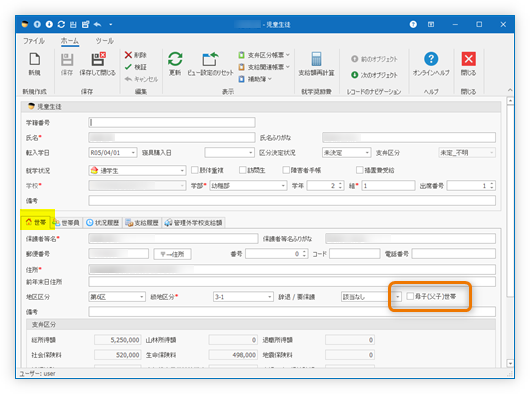Viewport: 530px width, 394px height.
Task: Toggle the 母子(父子)世帯 checkbox
Action: 410,296
